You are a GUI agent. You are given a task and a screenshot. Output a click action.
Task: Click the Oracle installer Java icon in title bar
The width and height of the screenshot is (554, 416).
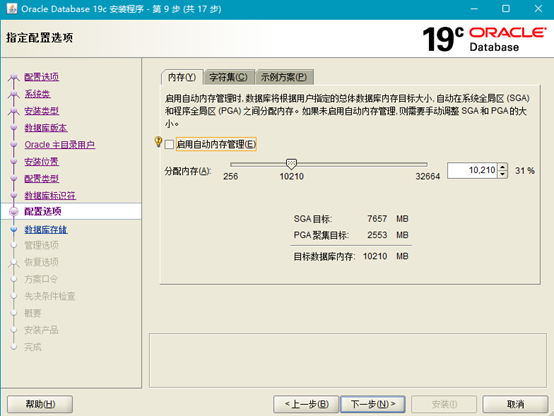[x=12, y=8]
